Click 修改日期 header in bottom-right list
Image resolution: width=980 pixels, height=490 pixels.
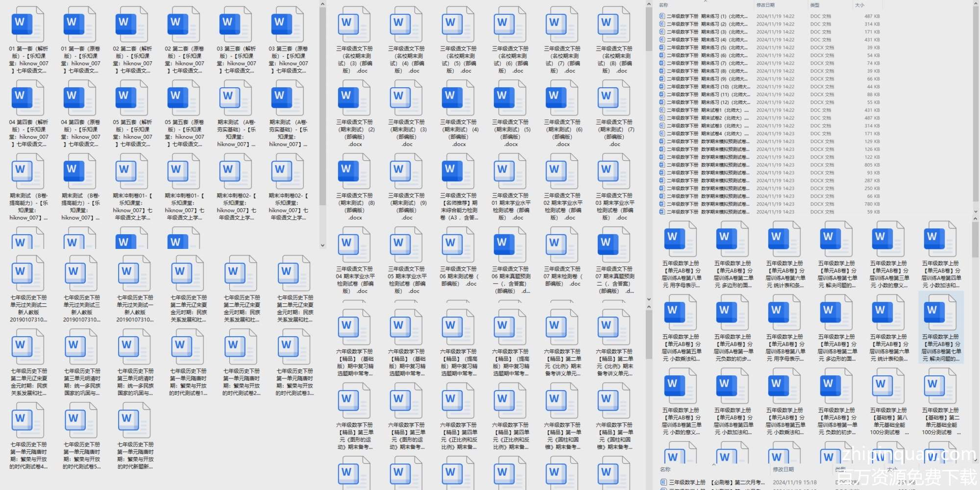783,469
